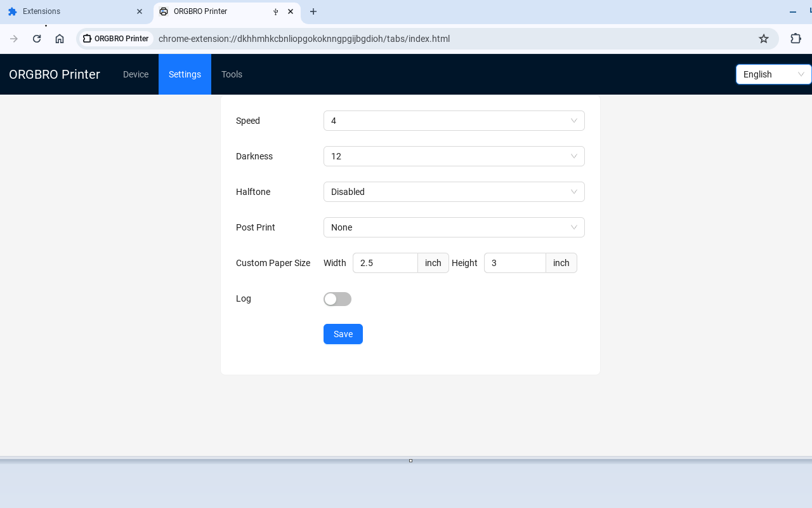Open the browser Extensions menu icon
812x508 pixels.
click(796, 39)
